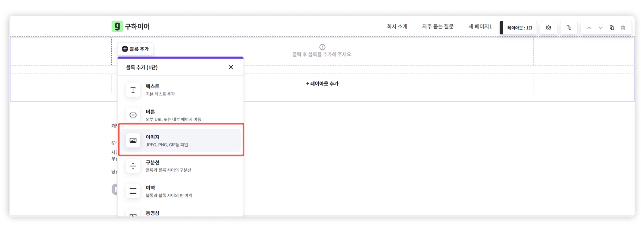Select the 동영상 video block
The height and width of the screenshot is (230, 644).
[x=180, y=213]
